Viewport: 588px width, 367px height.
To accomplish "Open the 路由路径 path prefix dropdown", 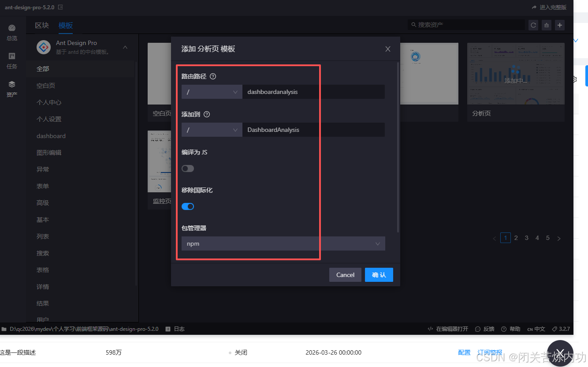I will [x=212, y=92].
